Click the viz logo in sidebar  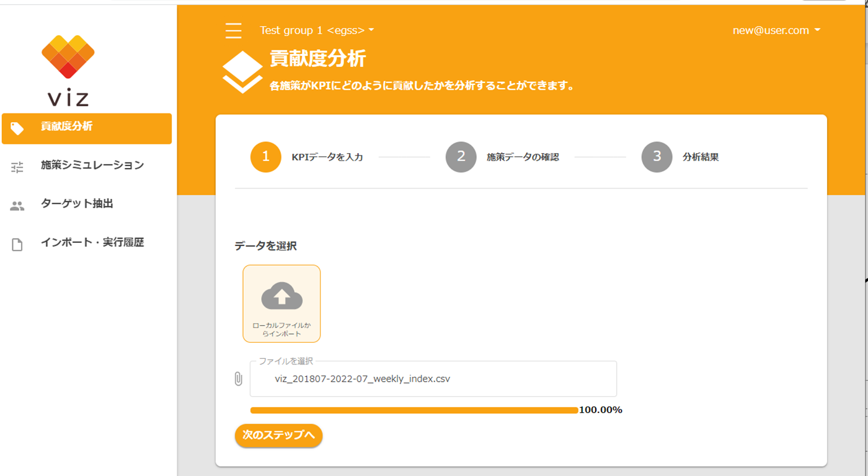coord(68,70)
